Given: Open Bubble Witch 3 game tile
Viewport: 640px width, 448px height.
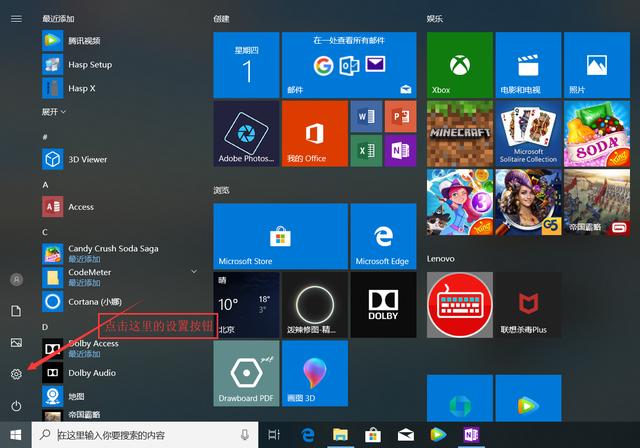Looking at the screenshot, I should click(460, 202).
